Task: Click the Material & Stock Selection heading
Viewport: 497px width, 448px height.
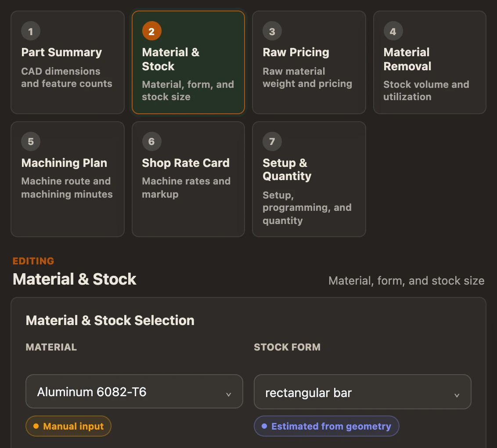Action: pos(110,320)
